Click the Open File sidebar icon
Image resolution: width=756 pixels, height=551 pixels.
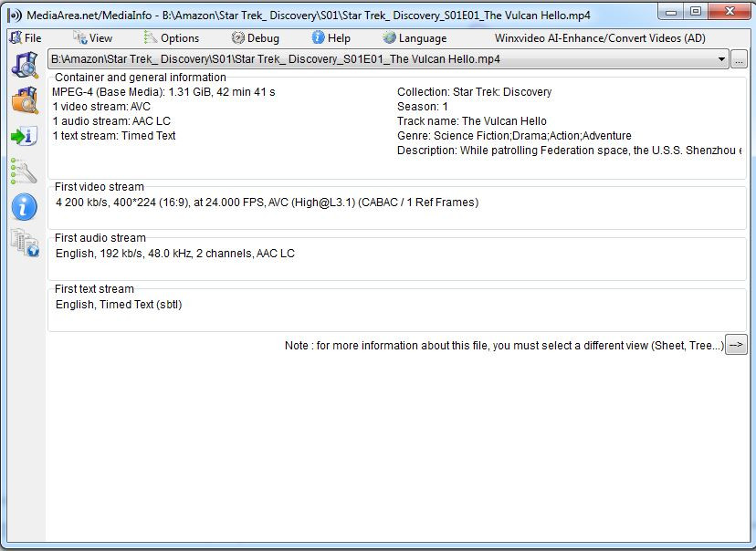point(25,66)
